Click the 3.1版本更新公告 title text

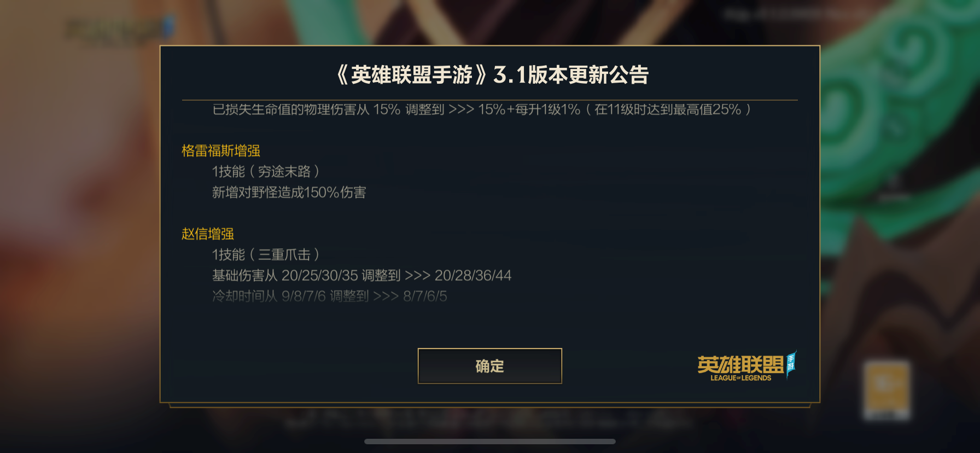[x=571, y=75]
